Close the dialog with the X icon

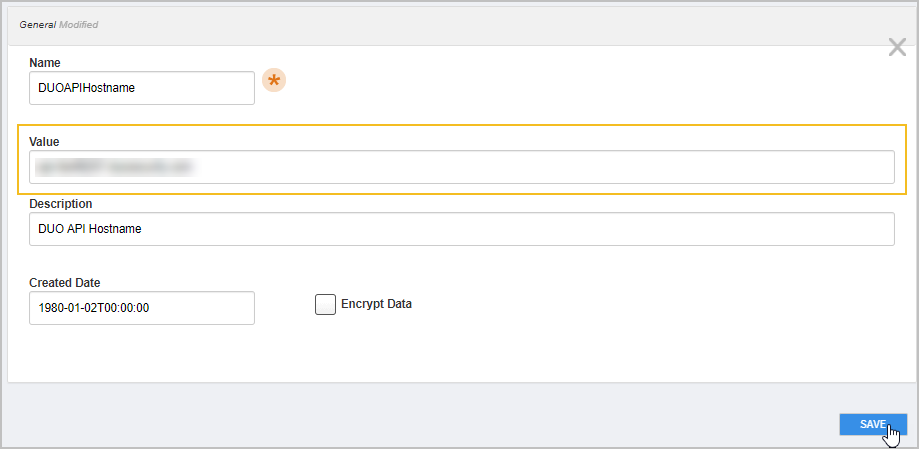pos(897,47)
